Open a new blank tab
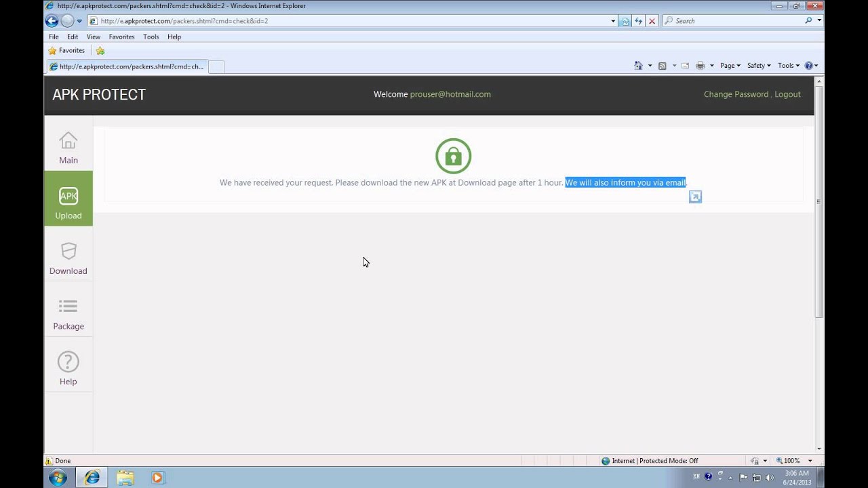This screenshot has width=868, height=488. (216, 66)
